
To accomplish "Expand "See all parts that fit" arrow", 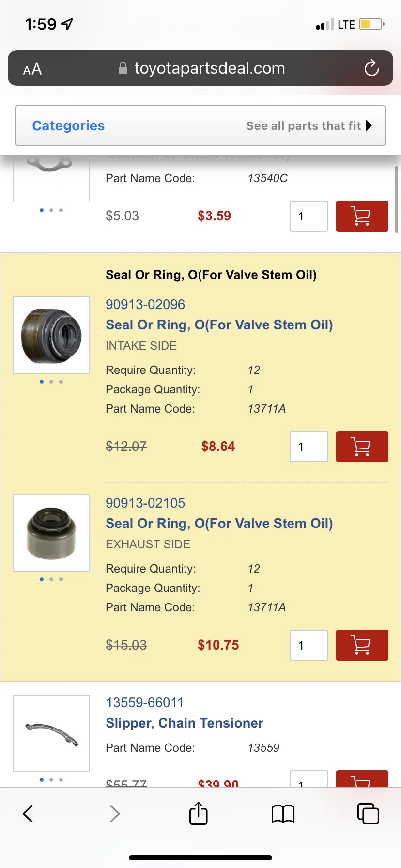I will 369,126.
